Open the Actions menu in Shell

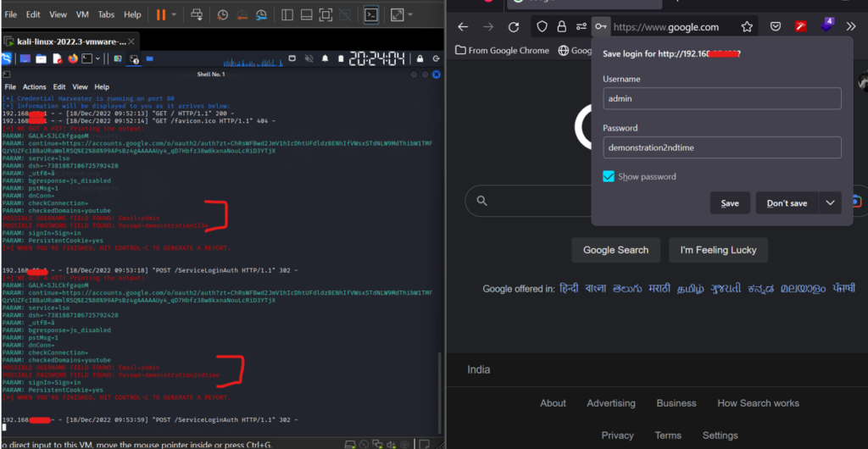click(x=35, y=87)
